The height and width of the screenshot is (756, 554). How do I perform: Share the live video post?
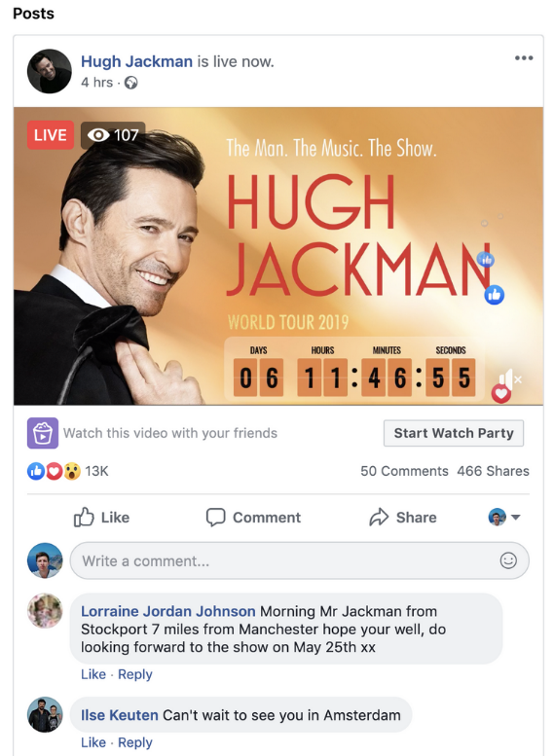(x=403, y=518)
